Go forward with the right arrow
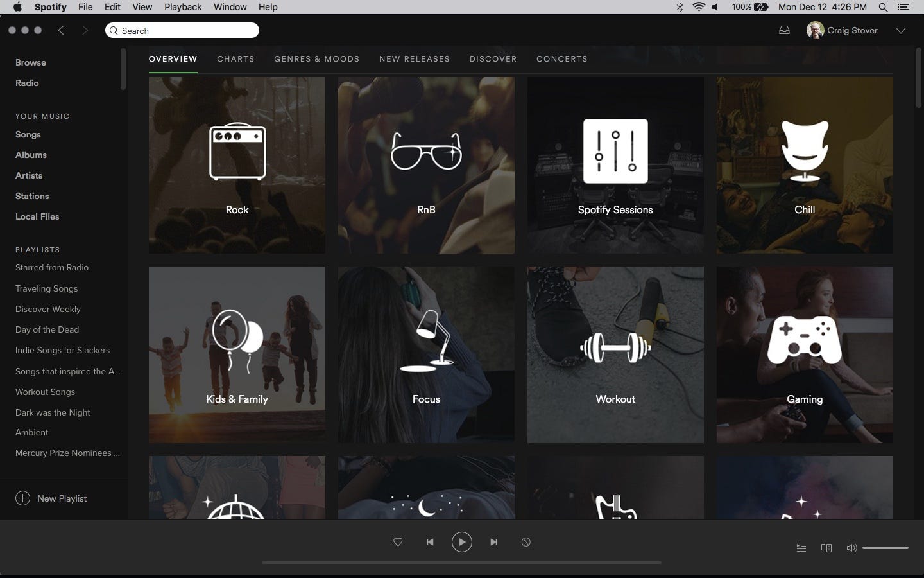The height and width of the screenshot is (578, 924). pyautogui.click(x=85, y=30)
